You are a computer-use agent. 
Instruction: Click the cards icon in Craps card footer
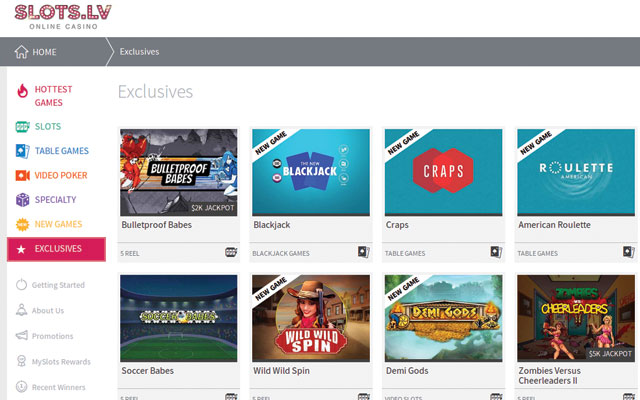coord(496,252)
